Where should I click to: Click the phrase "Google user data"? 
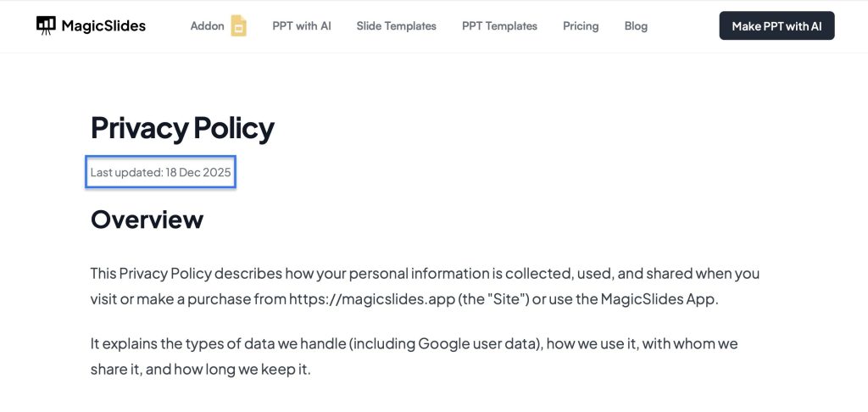[x=465, y=344]
